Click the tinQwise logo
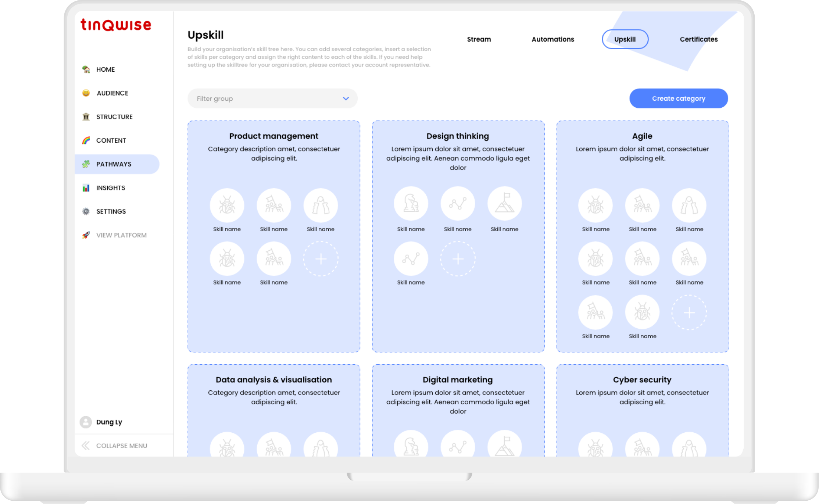The height and width of the screenshot is (504, 819). point(116,25)
